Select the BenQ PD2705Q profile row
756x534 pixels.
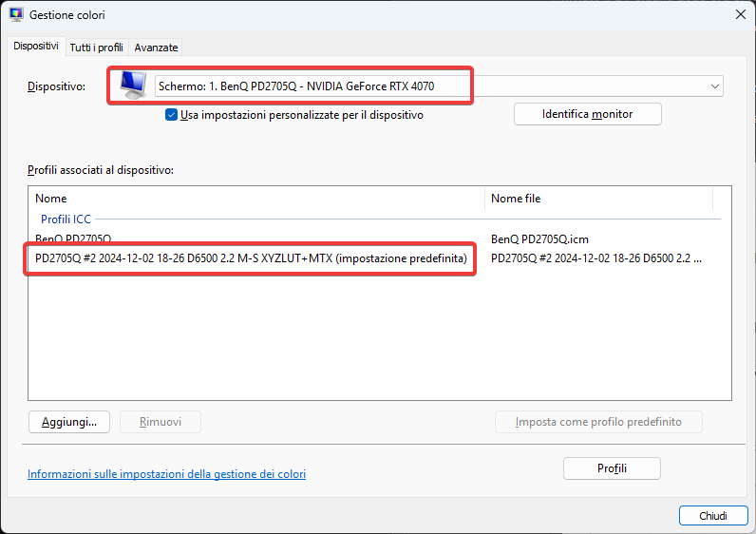pyautogui.click(x=373, y=239)
